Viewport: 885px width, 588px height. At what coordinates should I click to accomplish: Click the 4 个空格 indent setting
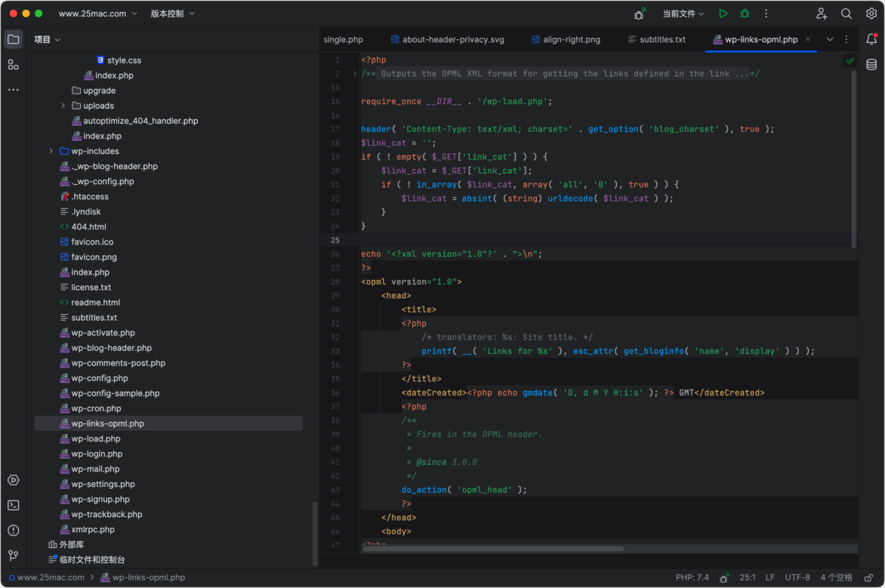[837, 578]
